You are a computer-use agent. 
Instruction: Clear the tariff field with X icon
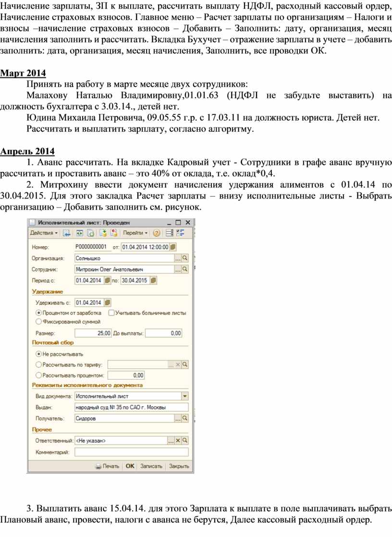point(178,365)
